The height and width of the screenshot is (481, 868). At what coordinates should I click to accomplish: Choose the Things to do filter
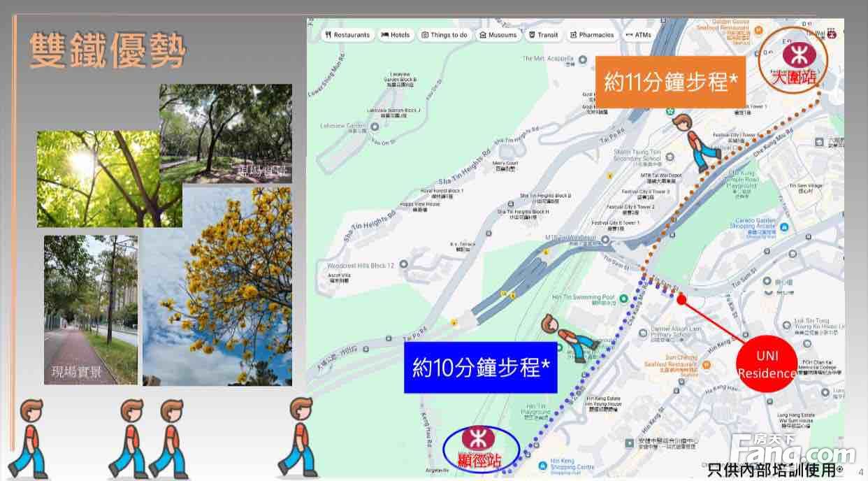pyautogui.click(x=444, y=35)
